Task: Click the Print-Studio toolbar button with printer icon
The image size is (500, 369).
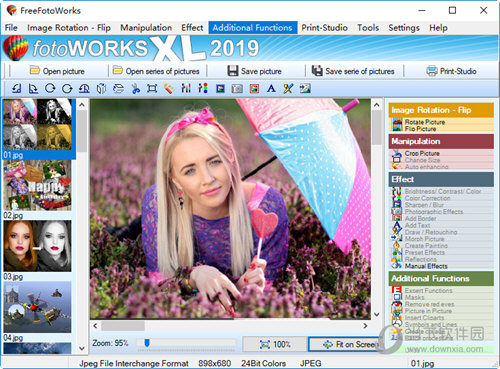Action: coord(451,71)
